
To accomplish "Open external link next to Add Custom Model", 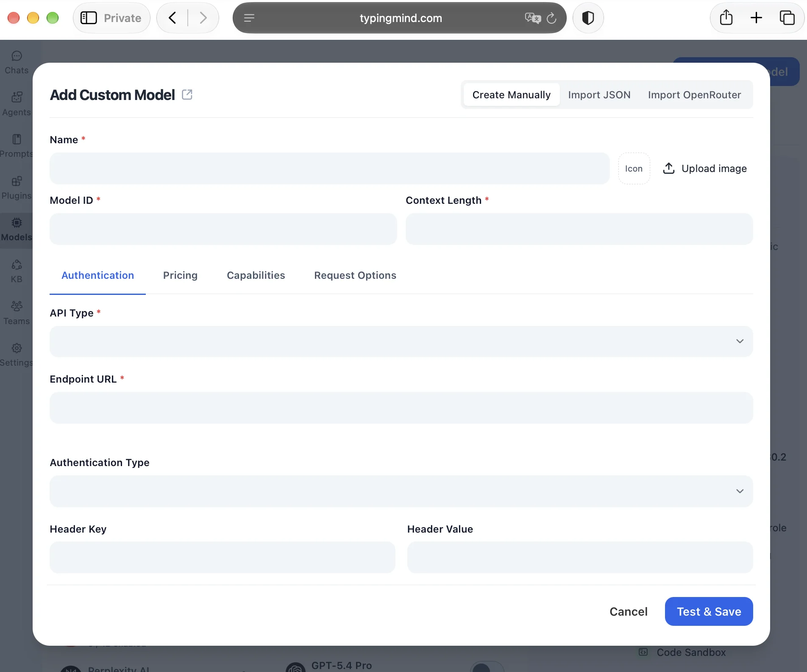I will 187,94.
